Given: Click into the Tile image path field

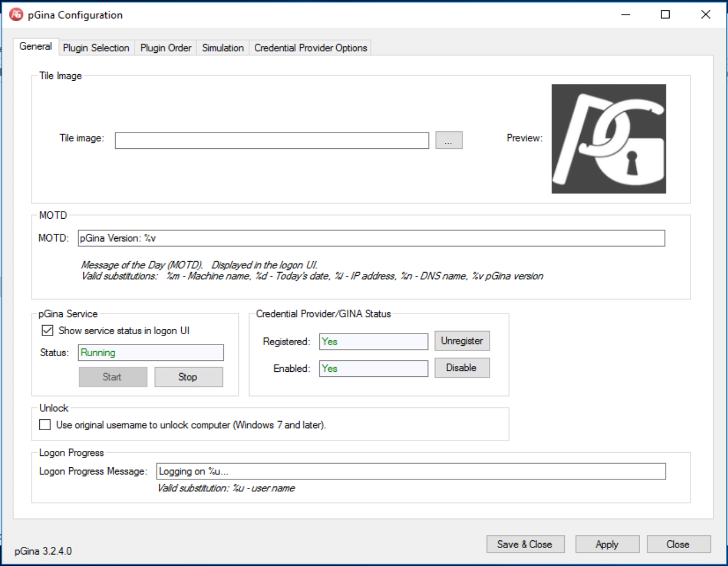Looking at the screenshot, I should pos(272,140).
